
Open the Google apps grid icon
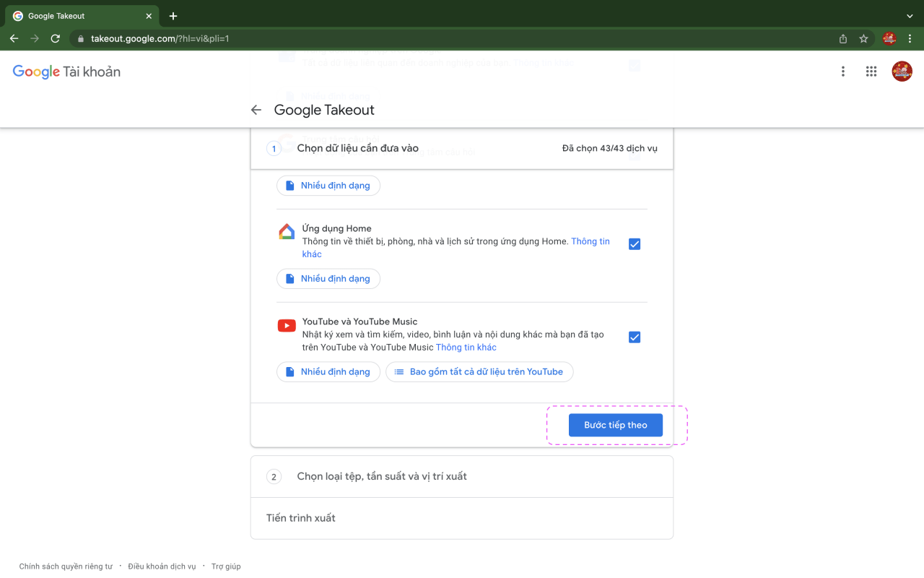871,72
